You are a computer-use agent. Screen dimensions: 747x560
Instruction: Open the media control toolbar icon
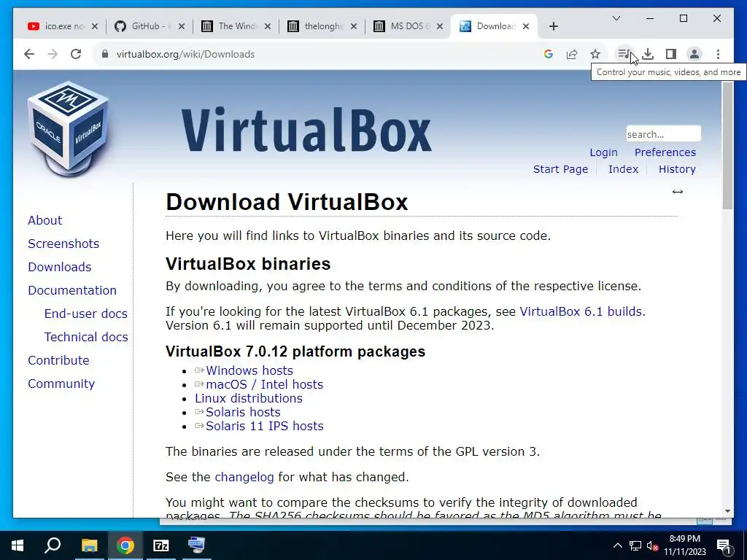[x=624, y=54]
